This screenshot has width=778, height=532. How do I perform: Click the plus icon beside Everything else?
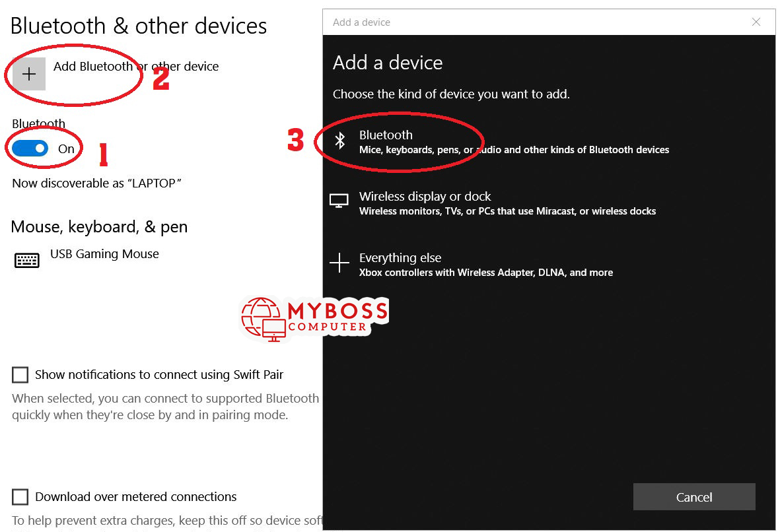point(339,263)
